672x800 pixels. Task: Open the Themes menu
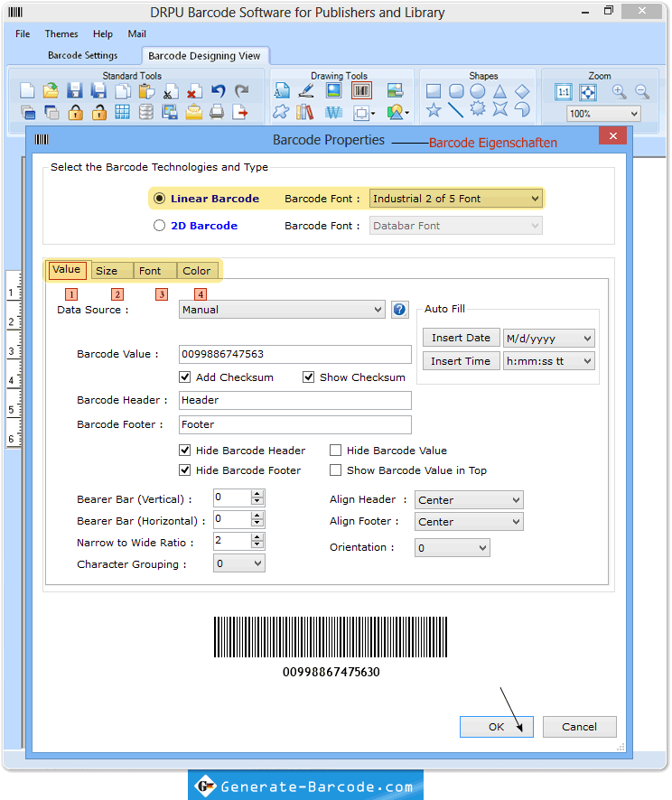point(61,33)
